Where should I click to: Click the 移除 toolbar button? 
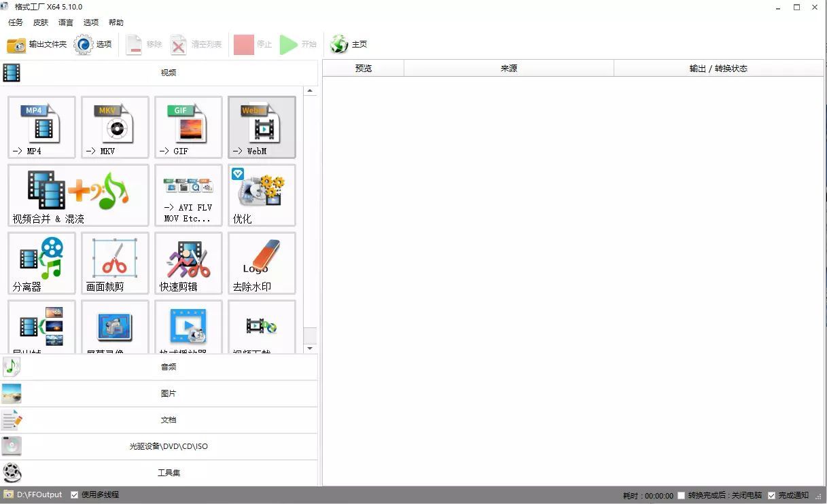144,45
